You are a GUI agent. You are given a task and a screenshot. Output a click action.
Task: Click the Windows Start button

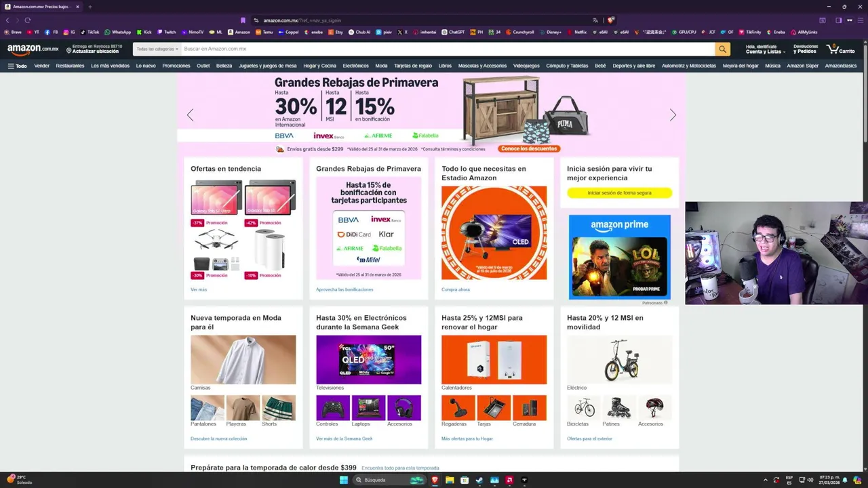click(344, 480)
